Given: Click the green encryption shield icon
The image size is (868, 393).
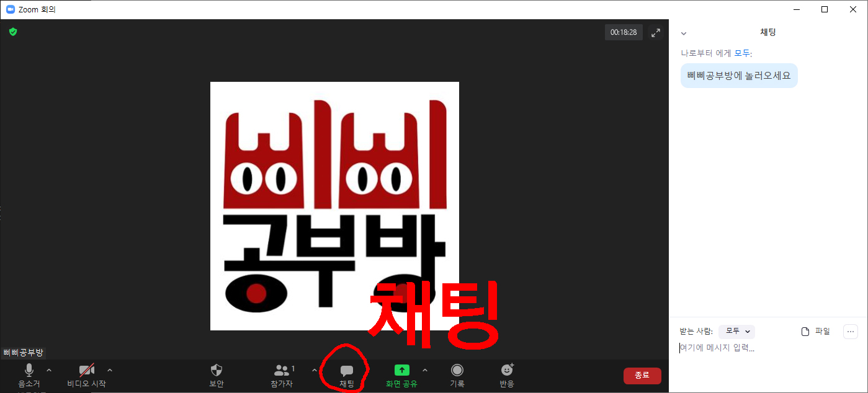Looking at the screenshot, I should point(13,32).
